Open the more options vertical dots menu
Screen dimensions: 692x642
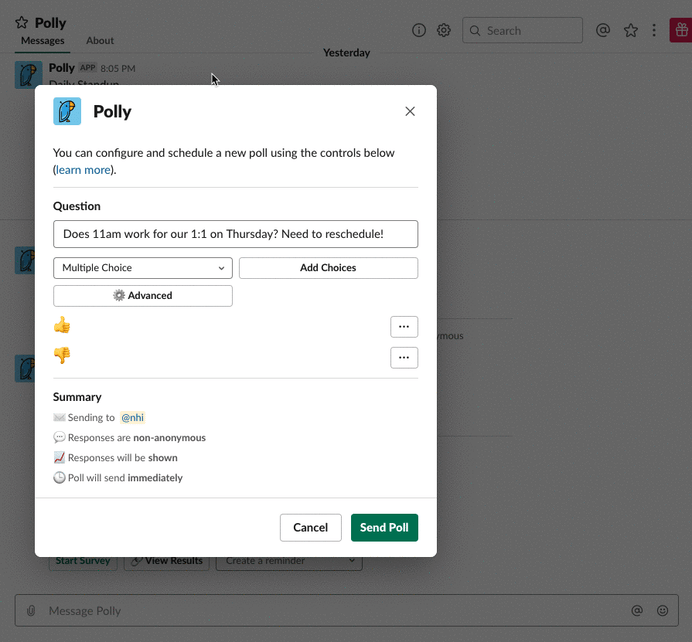(654, 30)
